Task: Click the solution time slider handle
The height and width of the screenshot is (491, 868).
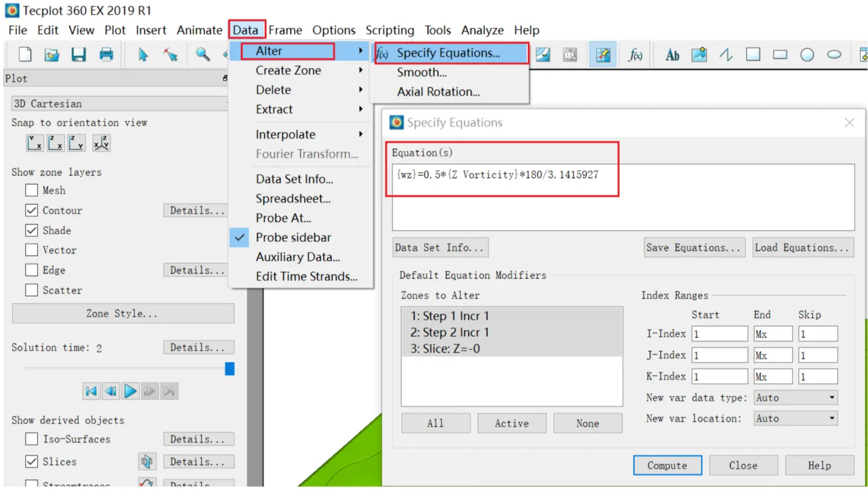Action: coord(230,369)
